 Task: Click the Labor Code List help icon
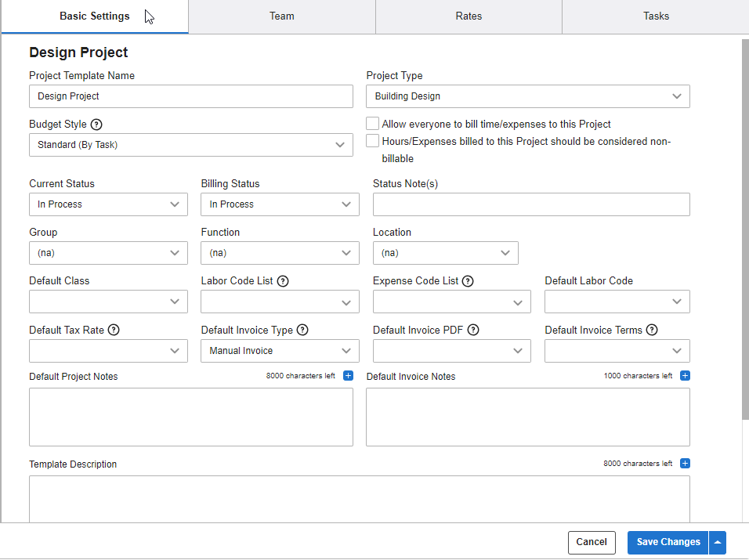click(x=283, y=280)
